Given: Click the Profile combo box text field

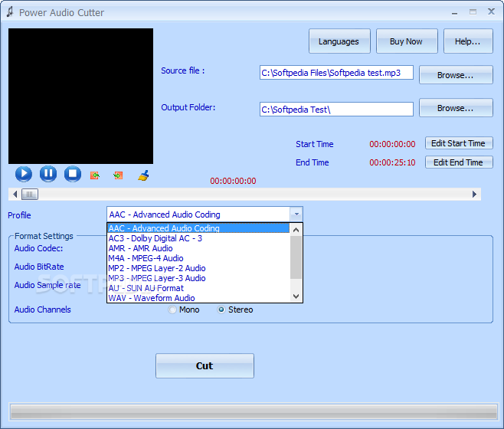Looking at the screenshot, I should pos(198,215).
